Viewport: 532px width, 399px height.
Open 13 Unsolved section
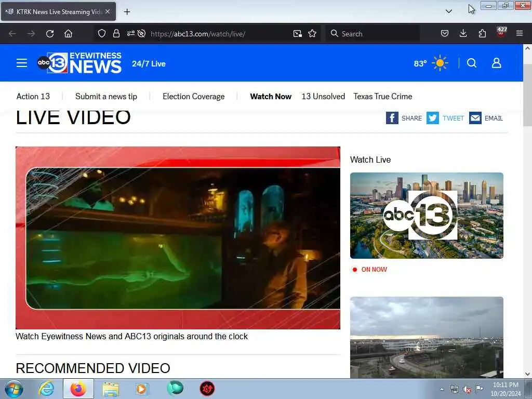323,96
